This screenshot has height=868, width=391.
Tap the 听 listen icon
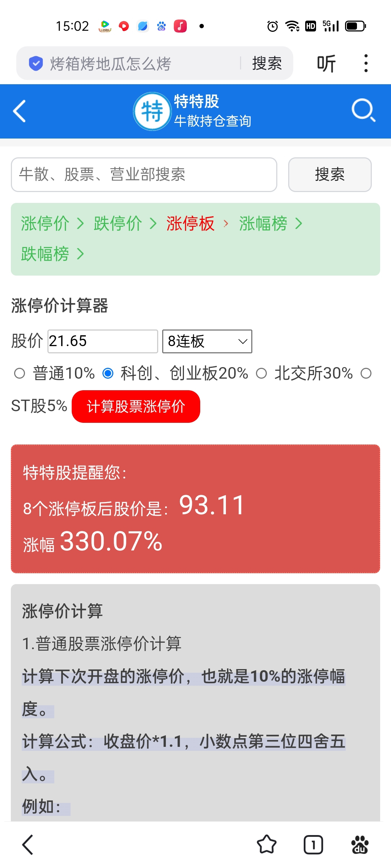click(326, 64)
